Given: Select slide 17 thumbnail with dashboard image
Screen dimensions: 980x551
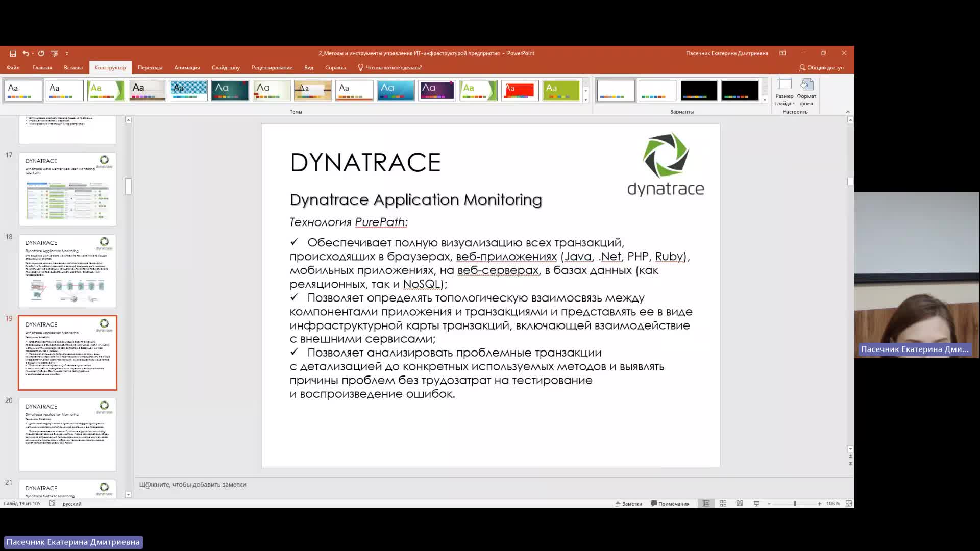Looking at the screenshot, I should pyautogui.click(x=67, y=189).
